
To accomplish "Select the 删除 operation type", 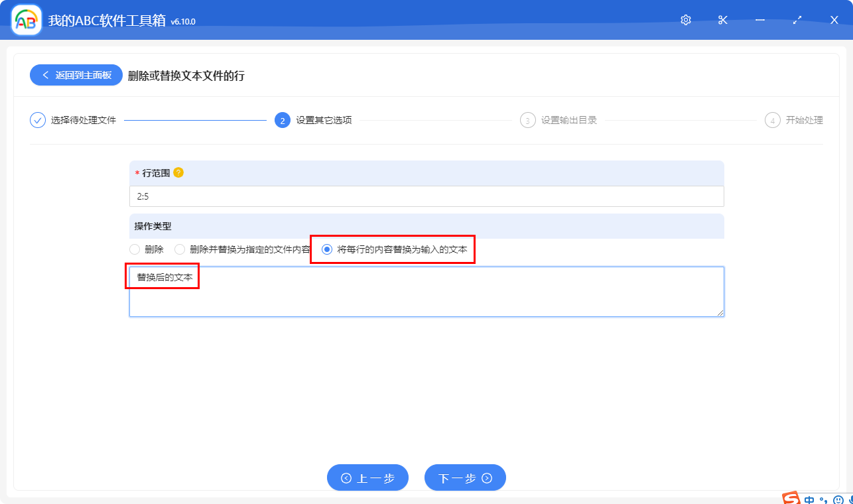I will pyautogui.click(x=133, y=249).
